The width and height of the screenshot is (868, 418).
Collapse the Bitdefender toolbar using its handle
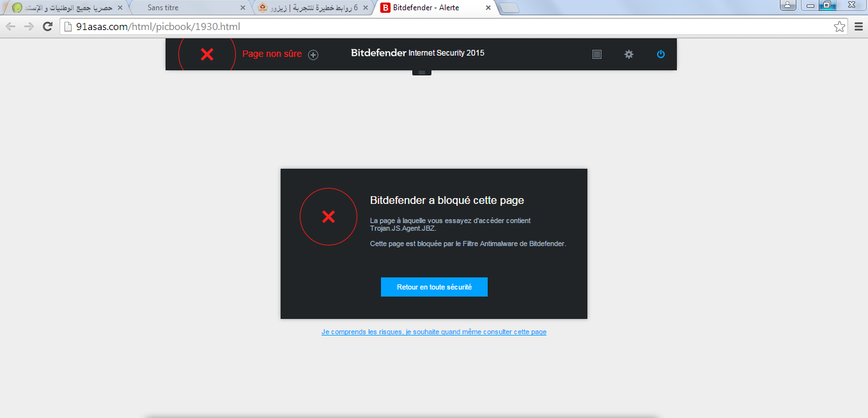click(x=422, y=72)
